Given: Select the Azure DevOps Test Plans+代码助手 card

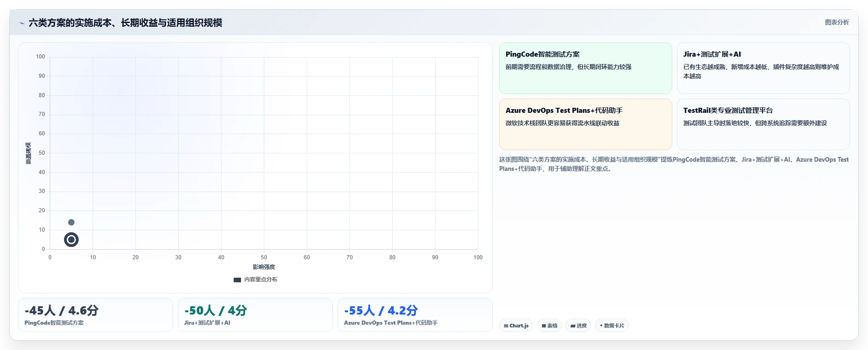Looking at the screenshot, I should click(585, 124).
